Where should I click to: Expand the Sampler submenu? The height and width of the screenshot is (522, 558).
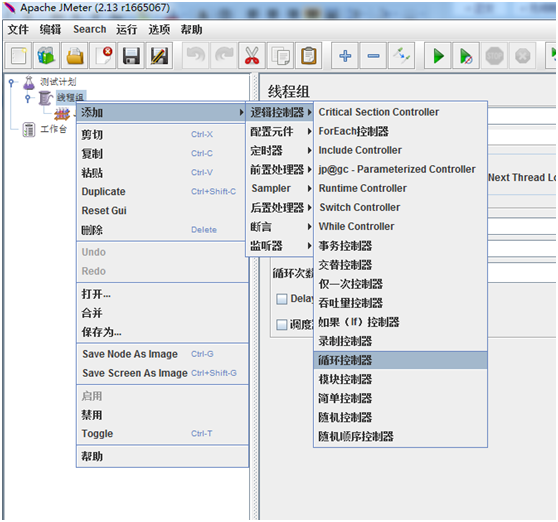tap(280, 189)
